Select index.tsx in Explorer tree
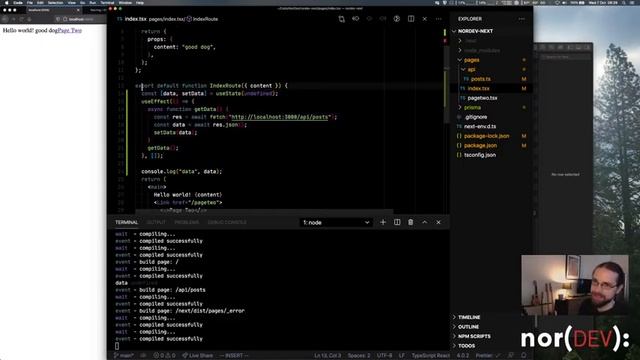The height and width of the screenshot is (360, 640). coord(478,88)
